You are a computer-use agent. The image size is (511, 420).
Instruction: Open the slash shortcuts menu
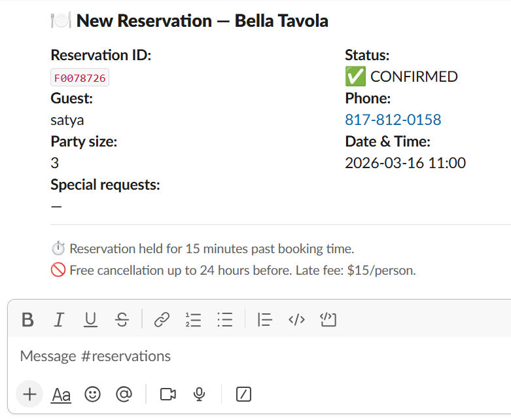(243, 394)
